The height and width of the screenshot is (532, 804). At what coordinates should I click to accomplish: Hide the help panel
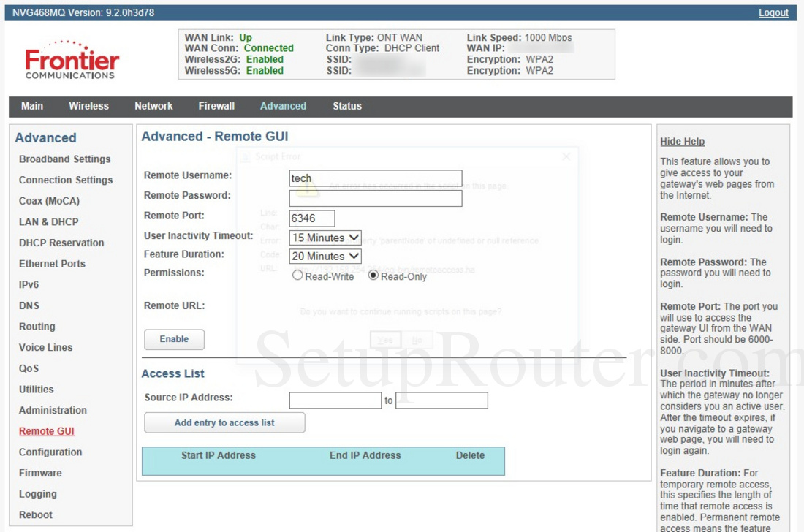(x=682, y=141)
